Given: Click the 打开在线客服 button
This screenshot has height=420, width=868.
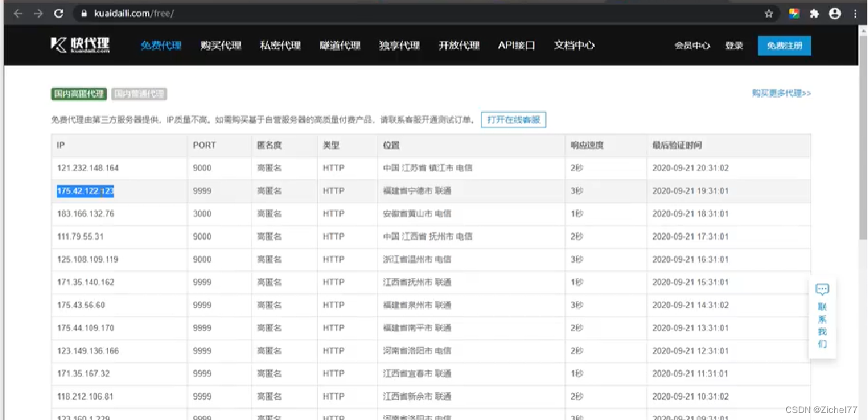Looking at the screenshot, I should [513, 120].
